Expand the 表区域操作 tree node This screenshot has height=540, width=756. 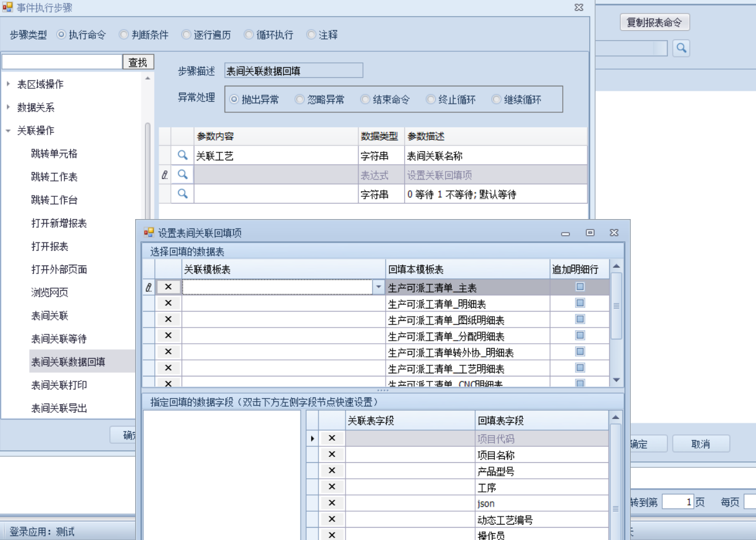click(x=8, y=84)
